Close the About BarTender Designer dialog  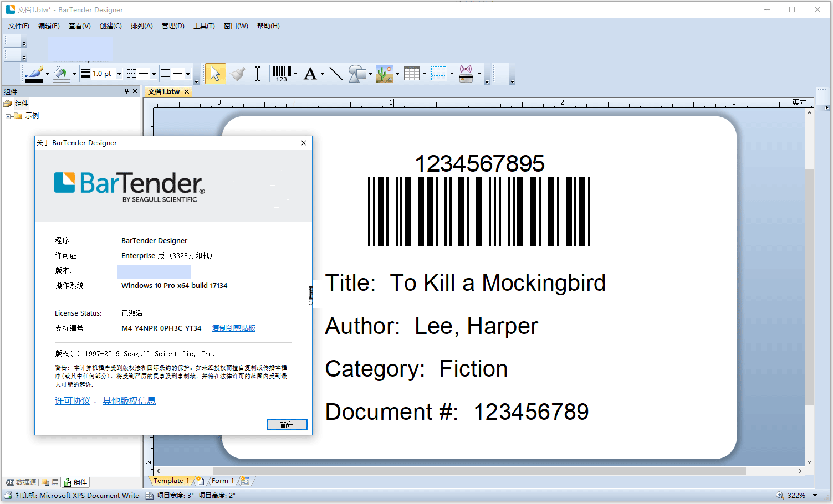coord(304,143)
